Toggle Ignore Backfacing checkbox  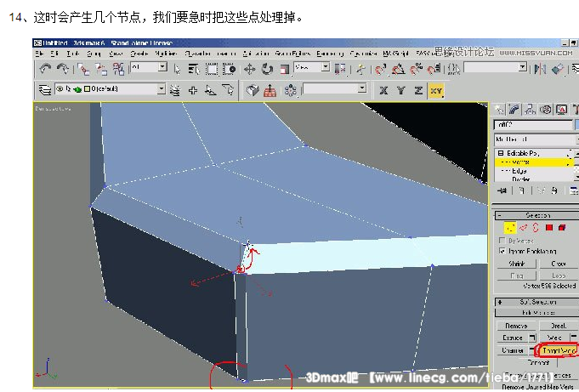point(502,251)
